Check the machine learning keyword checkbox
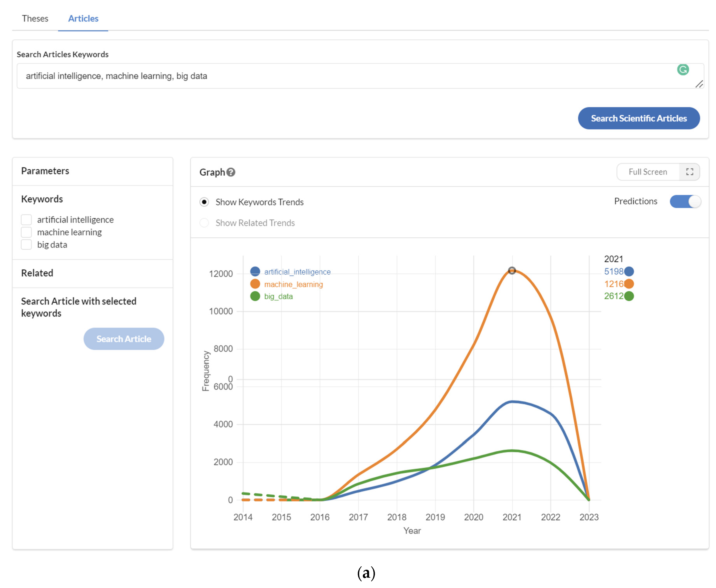 coord(26,232)
